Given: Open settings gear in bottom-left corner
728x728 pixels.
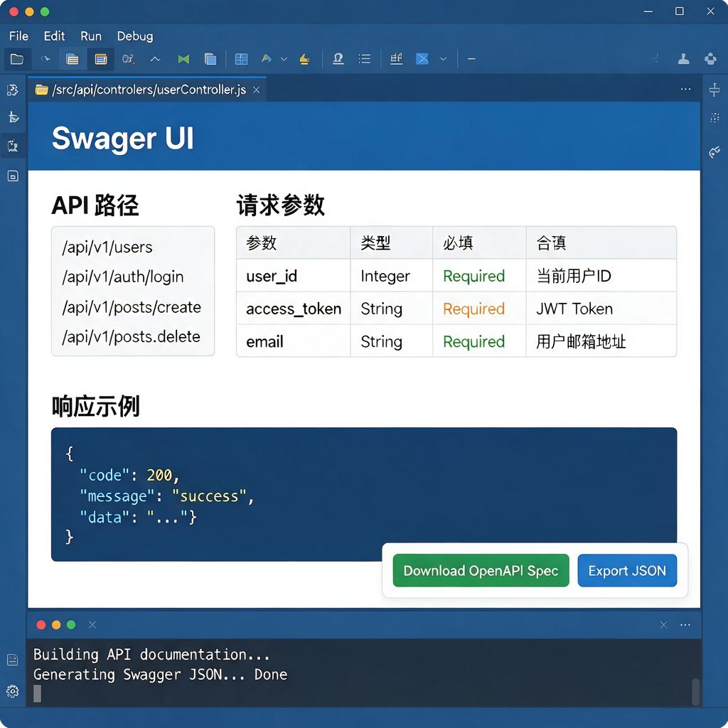Looking at the screenshot, I should point(13,691).
